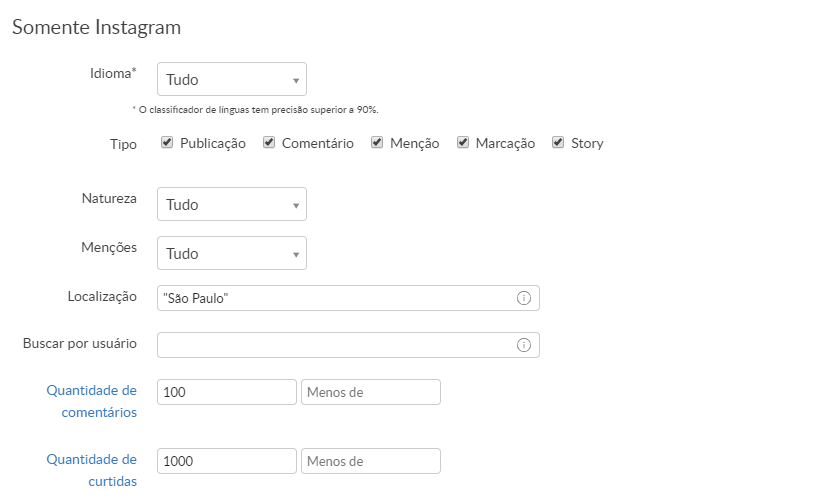Click the Quantidade de curtidas link
The height and width of the screenshot is (502, 837).
click(x=92, y=470)
